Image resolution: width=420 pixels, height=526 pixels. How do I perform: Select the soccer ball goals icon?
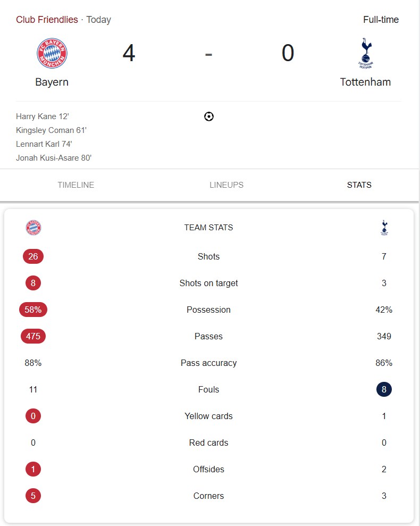point(208,116)
